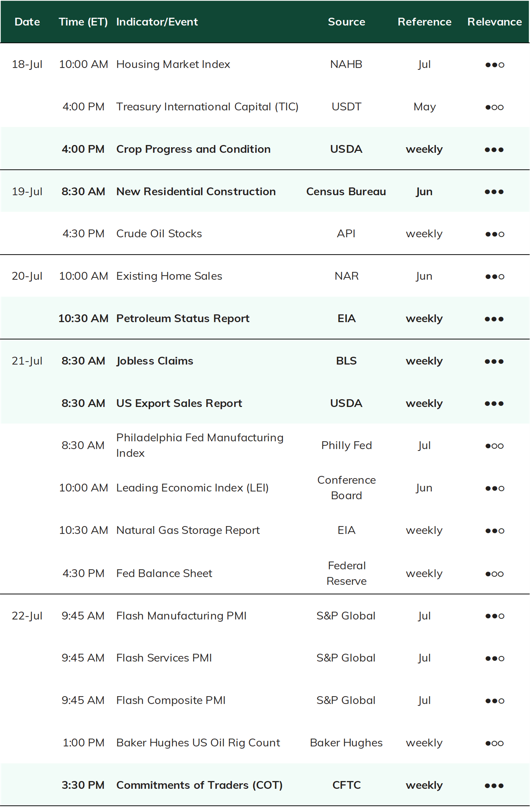The image size is (530, 812).
Task: Click Flash Composite PMI event
Action: click(171, 700)
